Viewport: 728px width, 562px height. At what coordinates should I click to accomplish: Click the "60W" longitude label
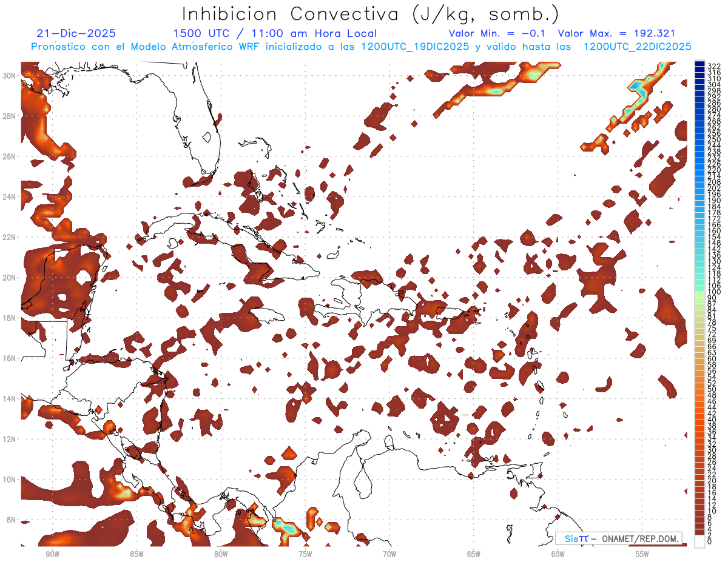point(558,554)
